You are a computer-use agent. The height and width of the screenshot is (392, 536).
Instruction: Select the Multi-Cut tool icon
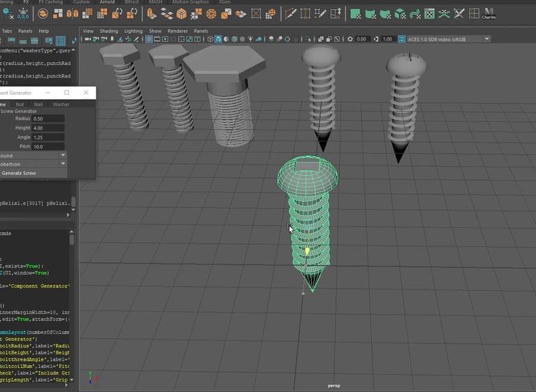coord(290,14)
